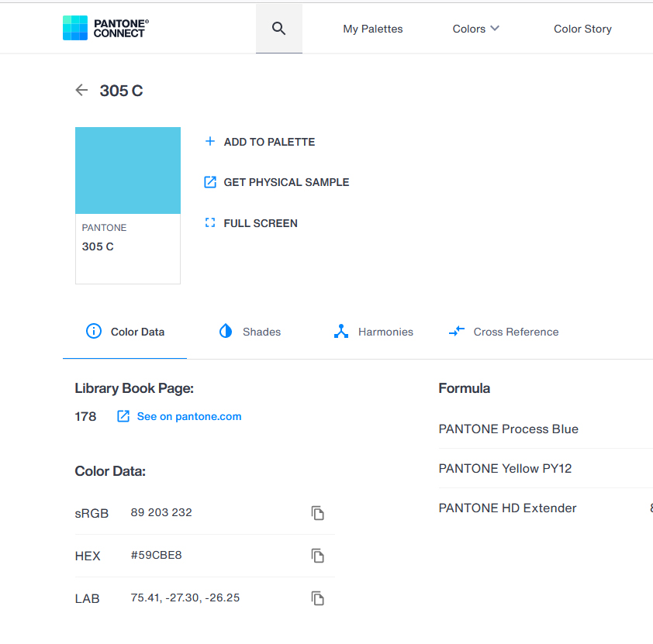Viewport: 653px width, 644px height.
Task: Open the Colors menu
Action: 475,29
